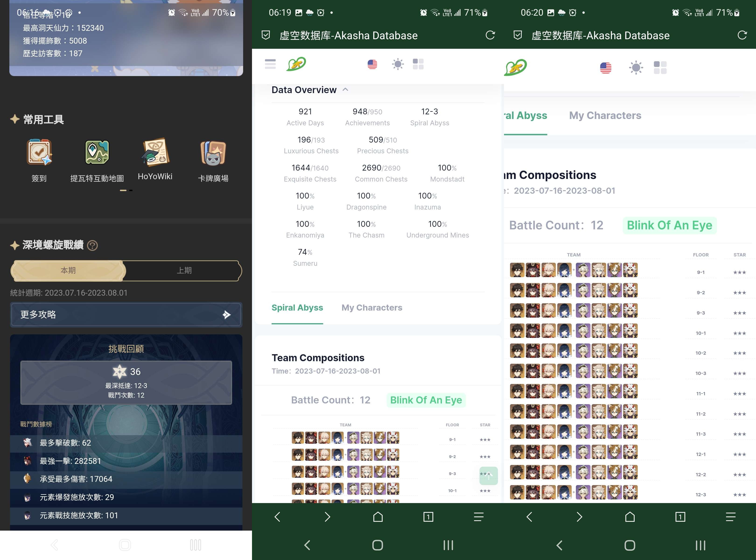Switch to My Characters tab in right browser
Image resolution: width=756 pixels, height=560 pixels.
[605, 115]
